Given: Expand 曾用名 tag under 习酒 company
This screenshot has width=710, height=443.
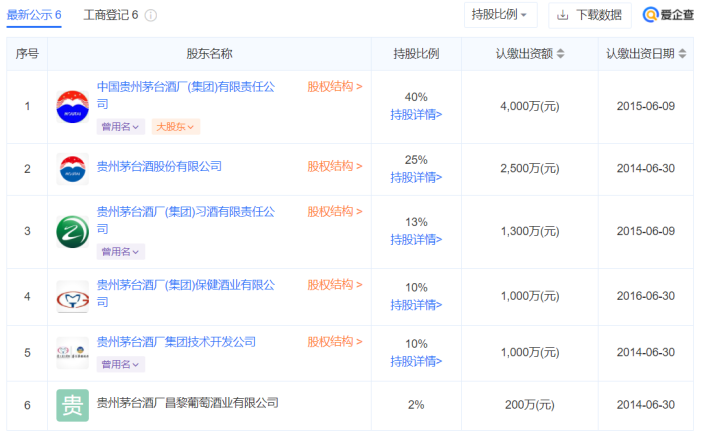Looking at the screenshot, I should tap(120, 252).
